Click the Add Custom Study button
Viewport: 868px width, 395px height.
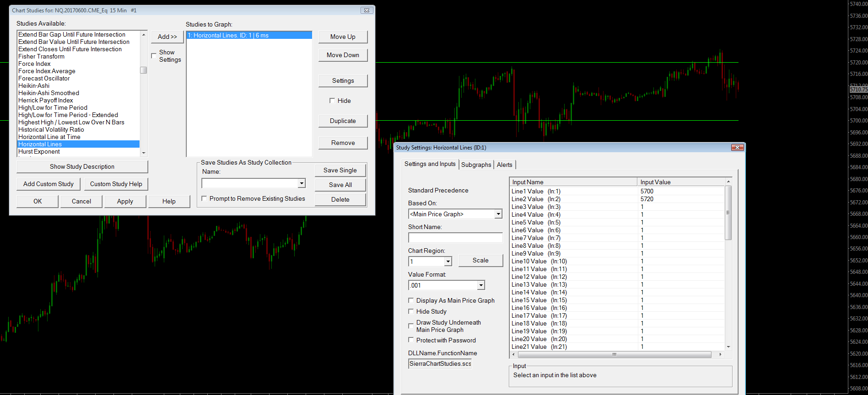(49, 184)
